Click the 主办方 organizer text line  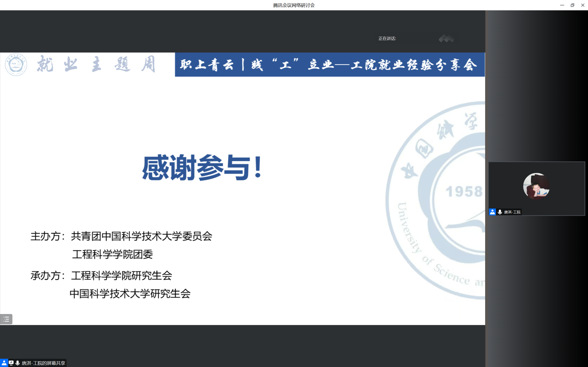point(121,236)
